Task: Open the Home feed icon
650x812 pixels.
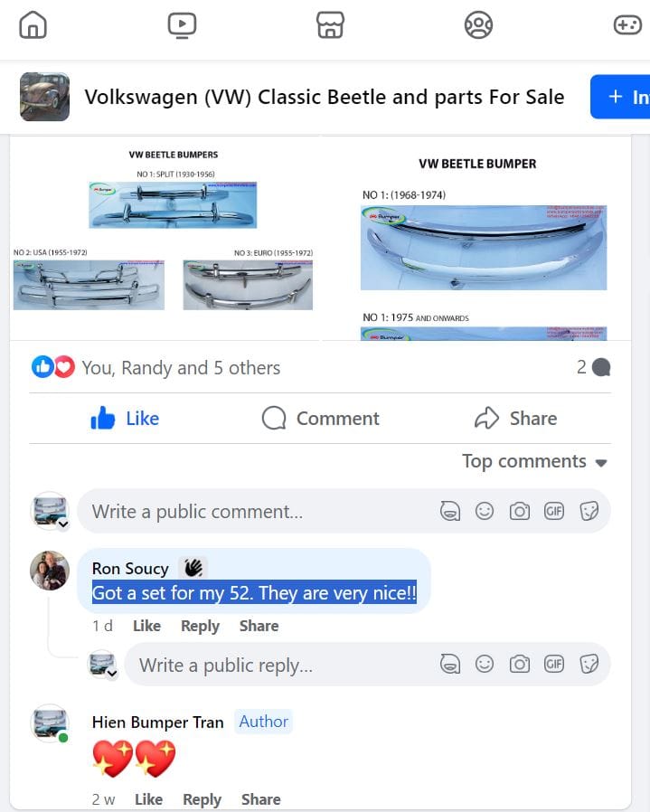Action: (33, 24)
